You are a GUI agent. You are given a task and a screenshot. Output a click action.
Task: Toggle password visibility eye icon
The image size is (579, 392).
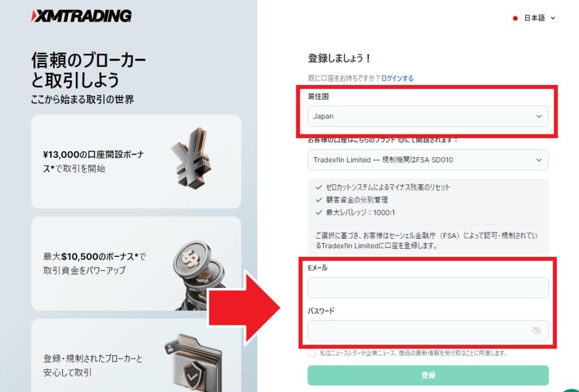(537, 331)
